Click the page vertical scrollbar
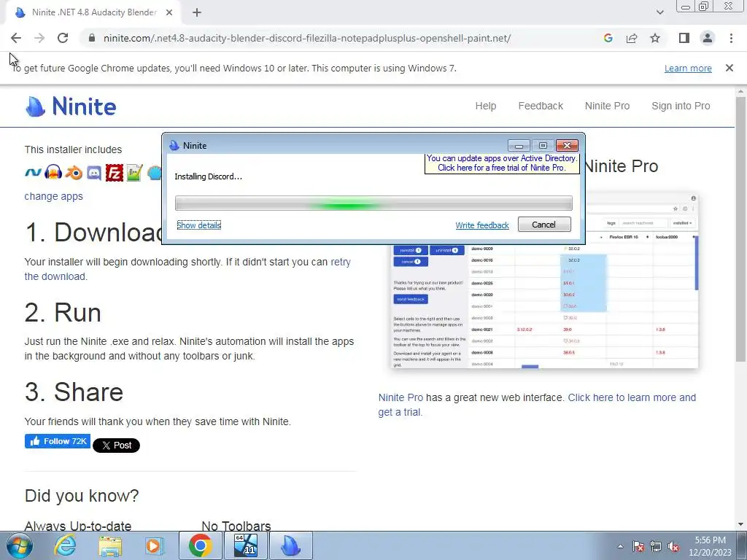The width and height of the screenshot is (747, 560). (741, 228)
